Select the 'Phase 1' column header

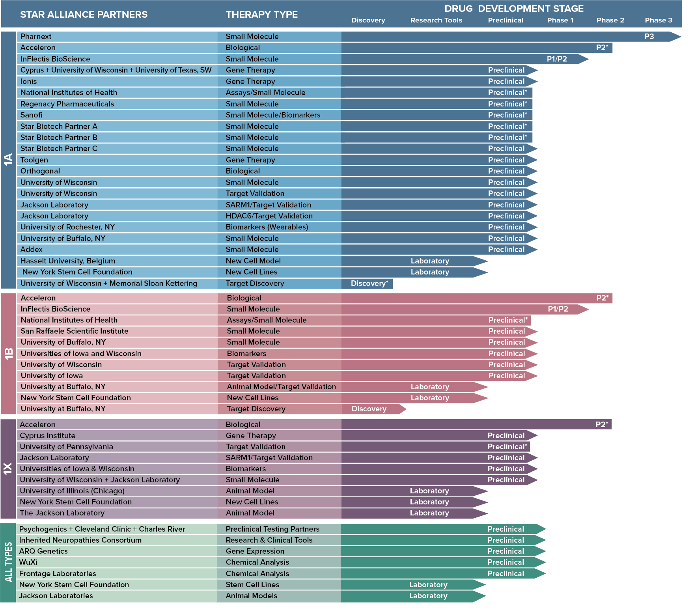[x=560, y=20]
